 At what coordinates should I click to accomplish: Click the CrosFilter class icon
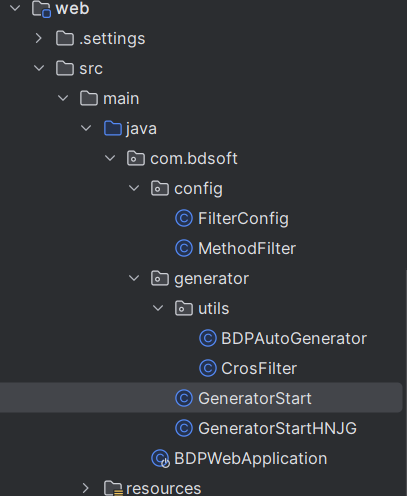pyautogui.click(x=208, y=368)
